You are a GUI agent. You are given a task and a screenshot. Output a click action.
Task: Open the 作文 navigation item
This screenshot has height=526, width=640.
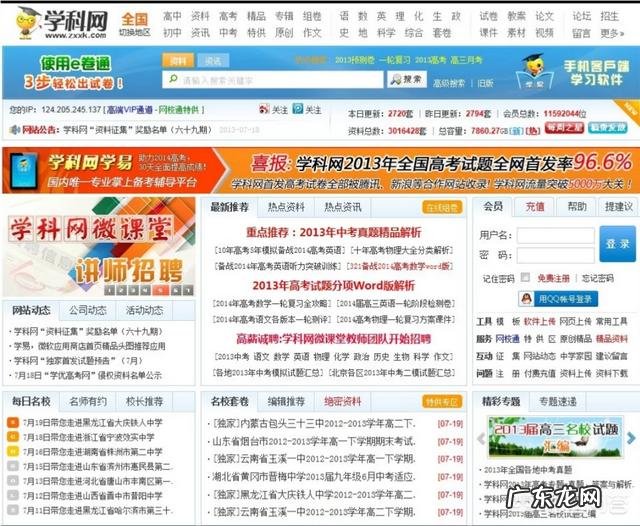pyautogui.click(x=312, y=33)
